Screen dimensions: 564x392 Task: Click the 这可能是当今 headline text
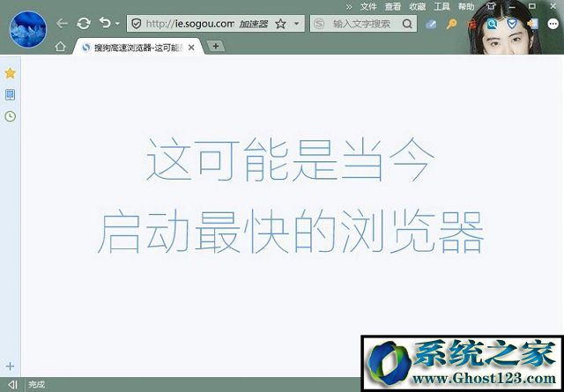tap(290, 159)
